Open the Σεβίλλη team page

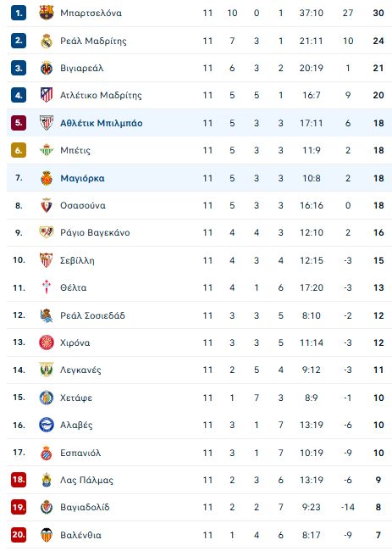point(77,260)
